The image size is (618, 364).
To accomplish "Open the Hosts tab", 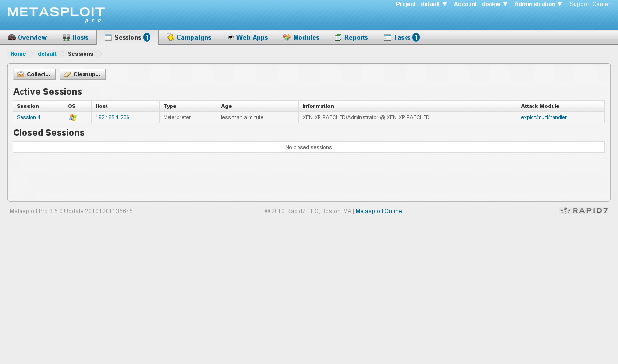I will (x=81, y=37).
